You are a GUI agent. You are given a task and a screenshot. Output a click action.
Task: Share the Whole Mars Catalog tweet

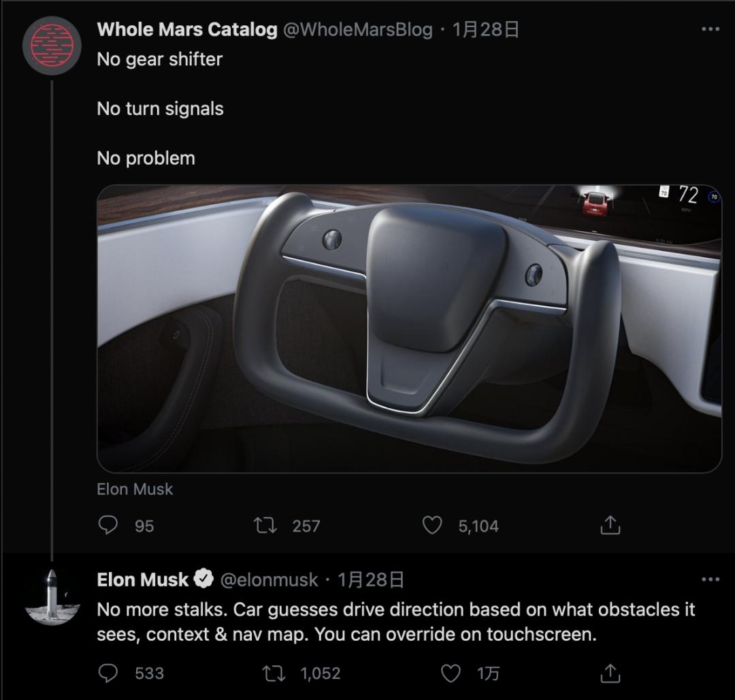(610, 525)
